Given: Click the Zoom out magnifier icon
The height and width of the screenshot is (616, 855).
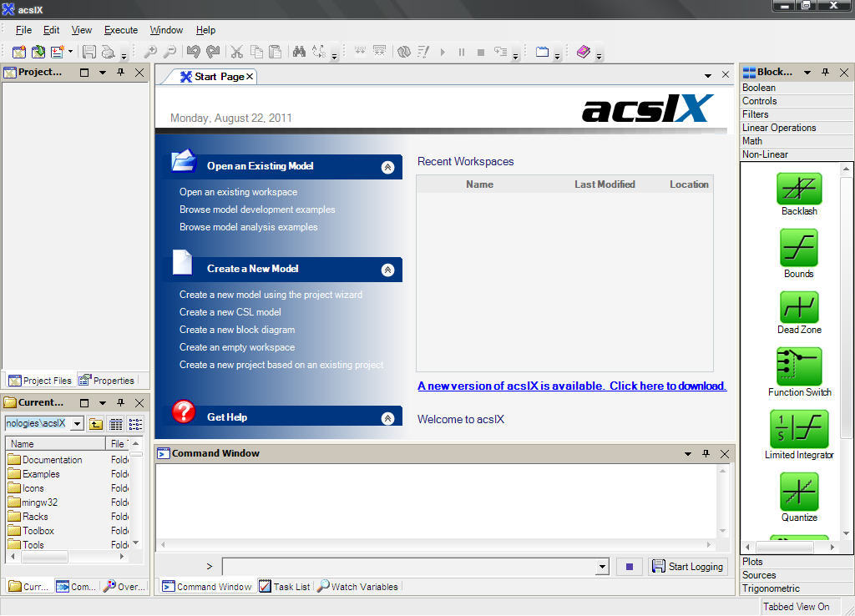Looking at the screenshot, I should click(170, 52).
